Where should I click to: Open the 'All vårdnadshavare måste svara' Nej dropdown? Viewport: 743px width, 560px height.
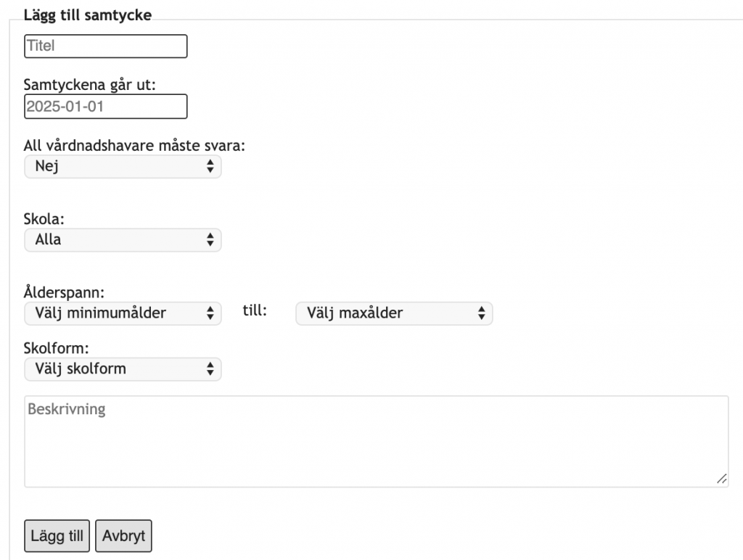pyautogui.click(x=123, y=166)
